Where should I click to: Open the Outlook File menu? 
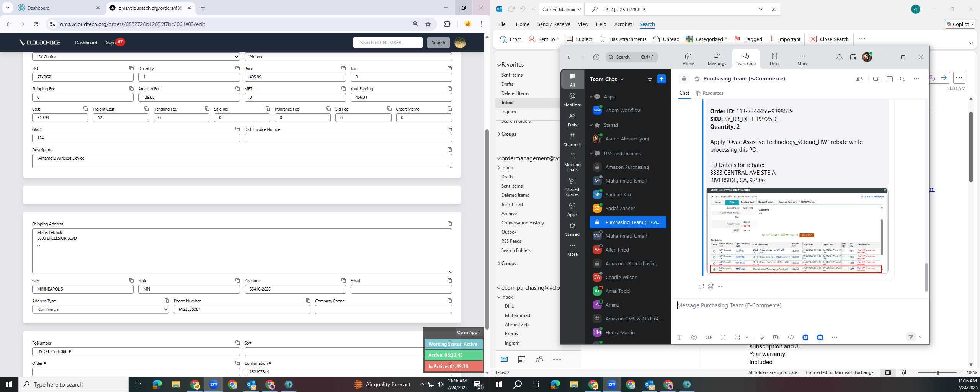coord(502,24)
